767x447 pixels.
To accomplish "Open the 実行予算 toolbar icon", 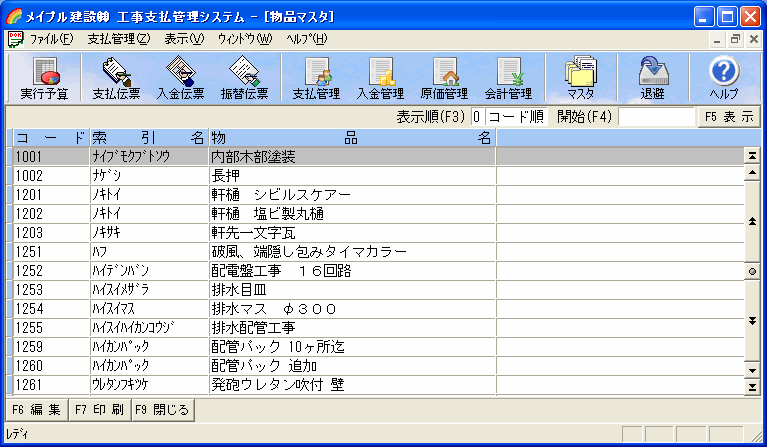I will click(x=45, y=78).
